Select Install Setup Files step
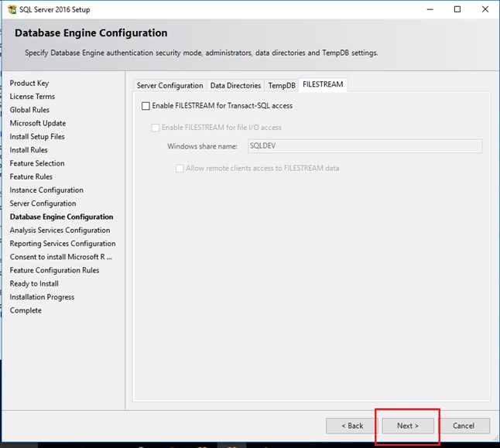Image resolution: width=500 pixels, height=448 pixels. click(x=37, y=136)
